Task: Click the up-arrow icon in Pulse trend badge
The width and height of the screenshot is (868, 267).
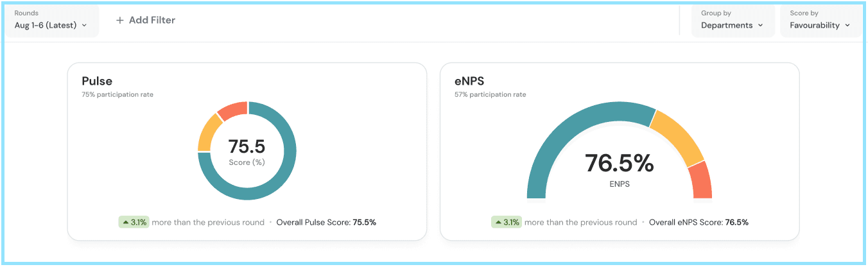Action: (125, 223)
